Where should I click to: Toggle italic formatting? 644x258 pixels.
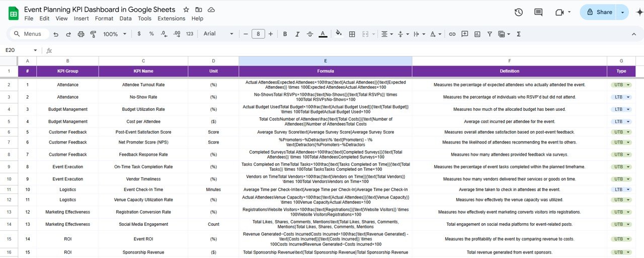click(x=297, y=34)
